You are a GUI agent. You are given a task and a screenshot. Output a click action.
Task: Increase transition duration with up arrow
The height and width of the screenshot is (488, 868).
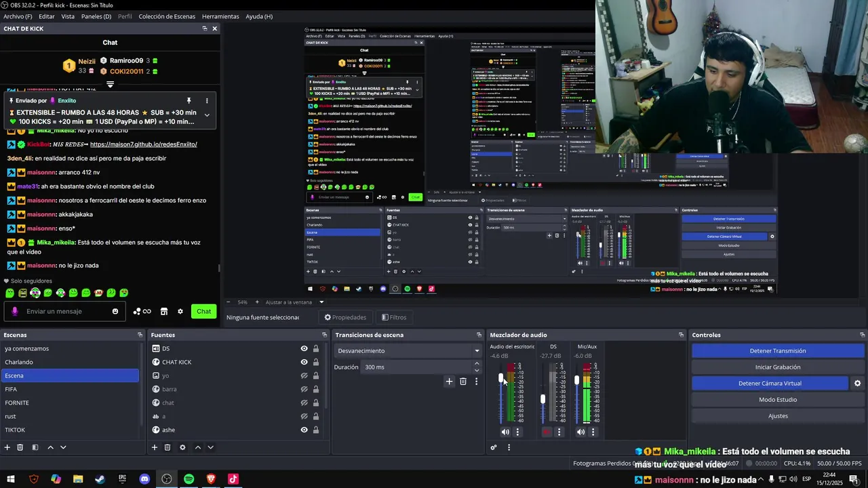[x=477, y=364]
